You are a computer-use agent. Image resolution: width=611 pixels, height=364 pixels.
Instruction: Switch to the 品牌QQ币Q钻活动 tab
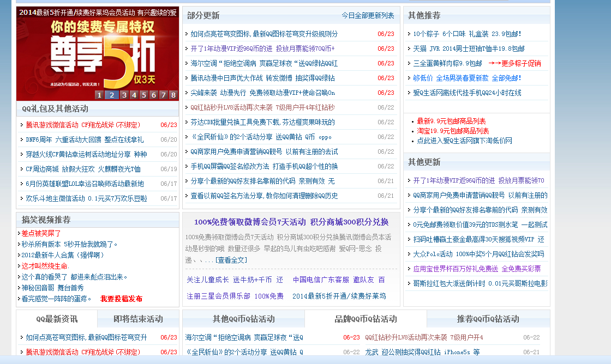pyautogui.click(x=366, y=319)
